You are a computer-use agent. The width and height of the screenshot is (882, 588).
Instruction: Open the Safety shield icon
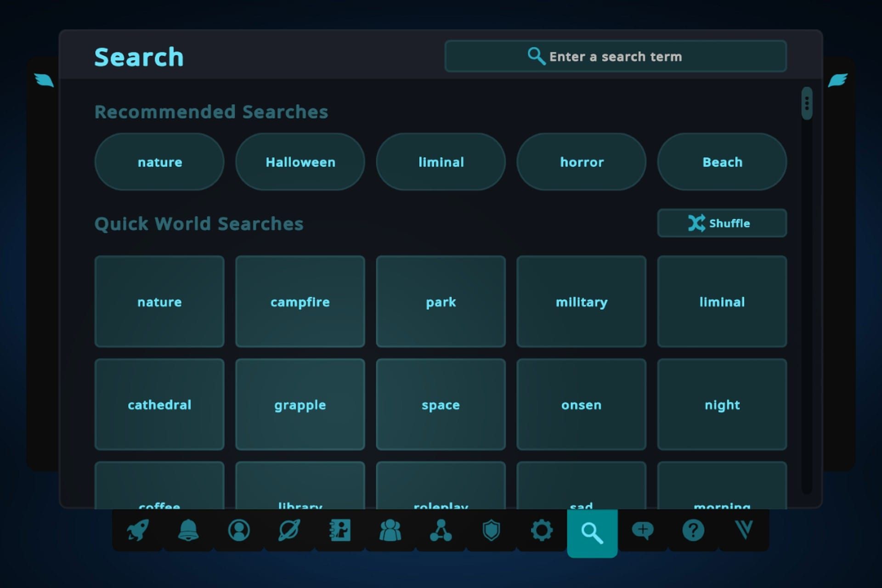(491, 531)
